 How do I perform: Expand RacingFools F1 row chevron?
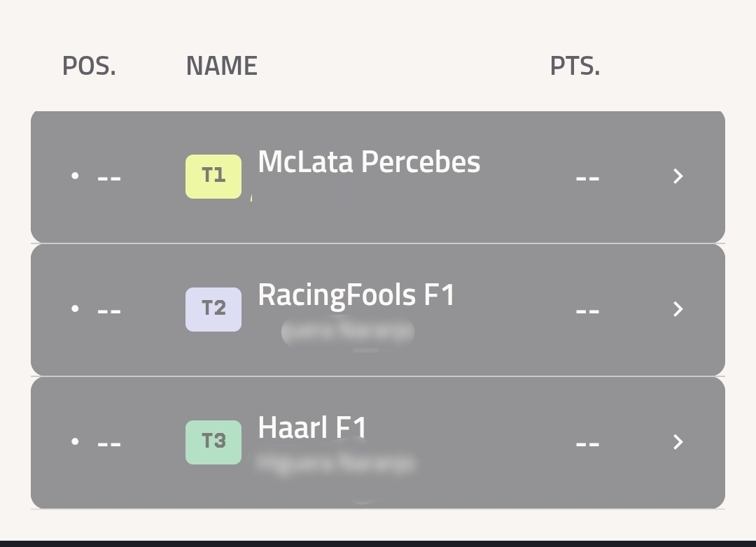pyautogui.click(x=678, y=309)
